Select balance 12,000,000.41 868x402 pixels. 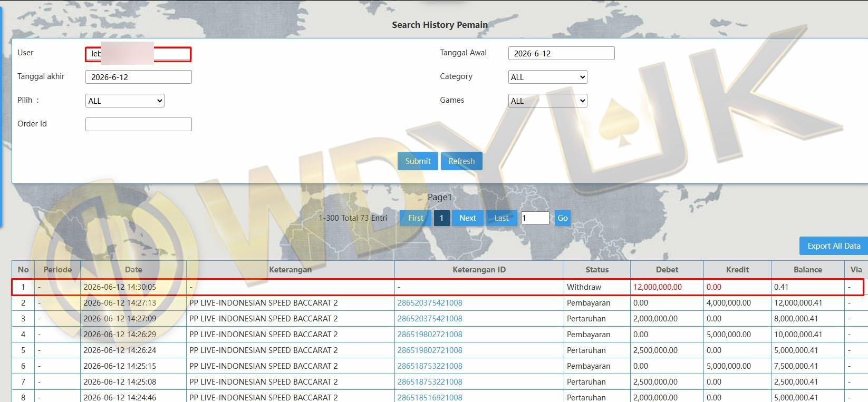(x=798, y=303)
